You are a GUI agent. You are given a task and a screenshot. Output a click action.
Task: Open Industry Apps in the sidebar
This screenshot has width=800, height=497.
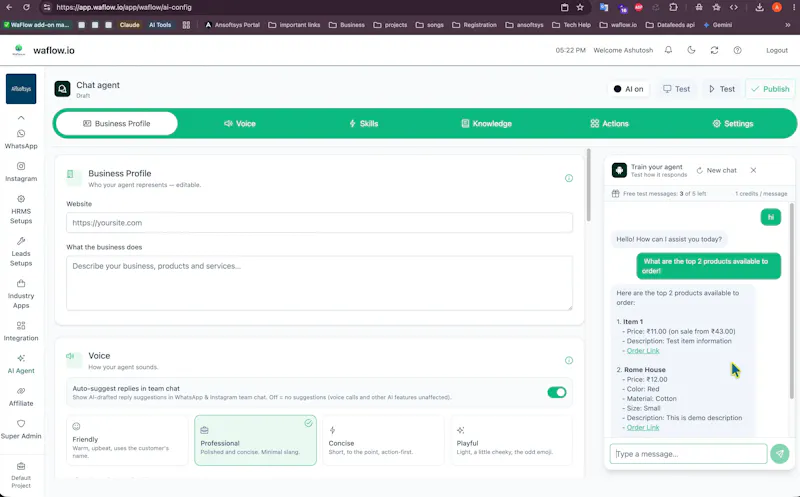(x=21, y=294)
